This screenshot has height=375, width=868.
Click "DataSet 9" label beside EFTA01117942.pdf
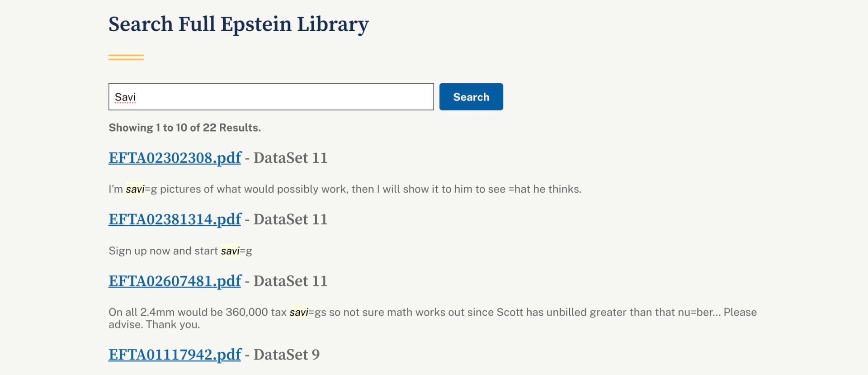click(286, 355)
